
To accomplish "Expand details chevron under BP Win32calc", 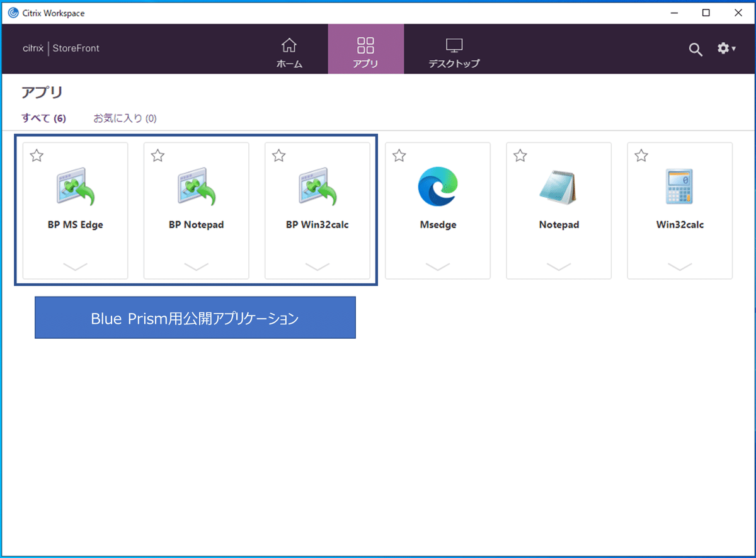I will tap(318, 266).
